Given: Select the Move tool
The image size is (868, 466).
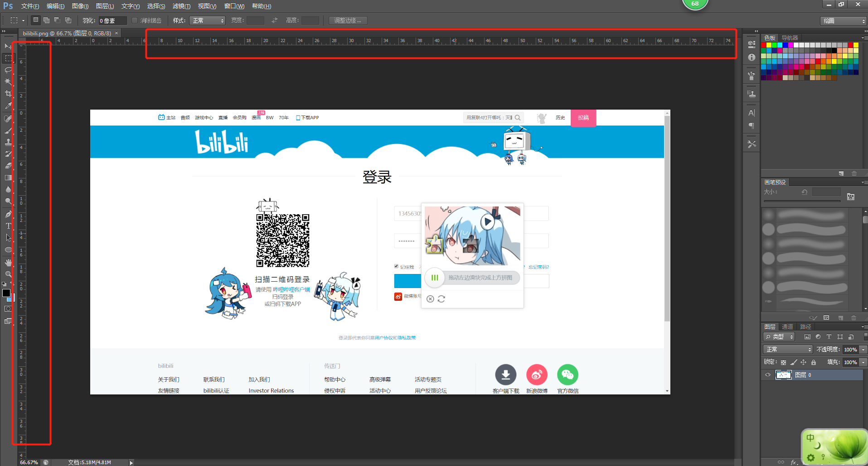Looking at the screenshot, I should [x=8, y=46].
